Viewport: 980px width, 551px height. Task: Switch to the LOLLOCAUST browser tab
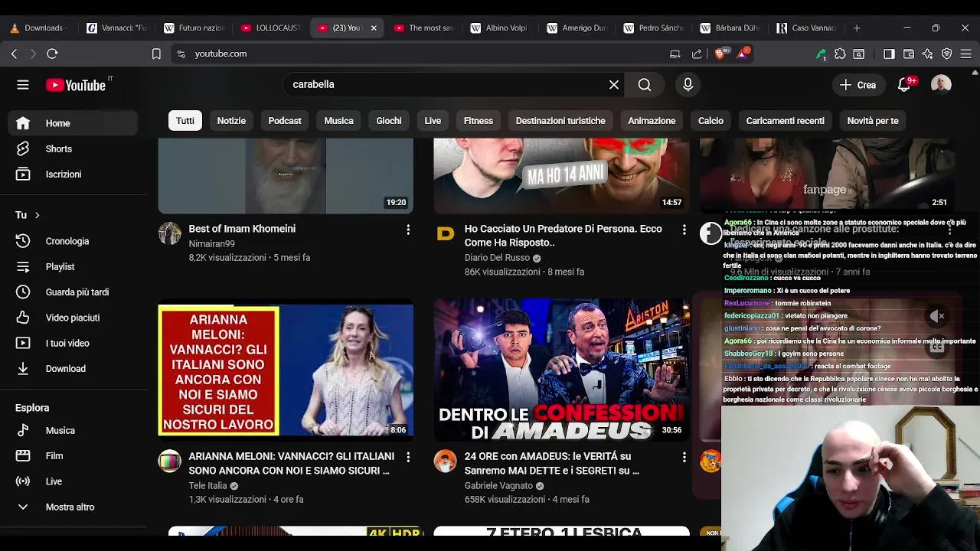pos(270,28)
